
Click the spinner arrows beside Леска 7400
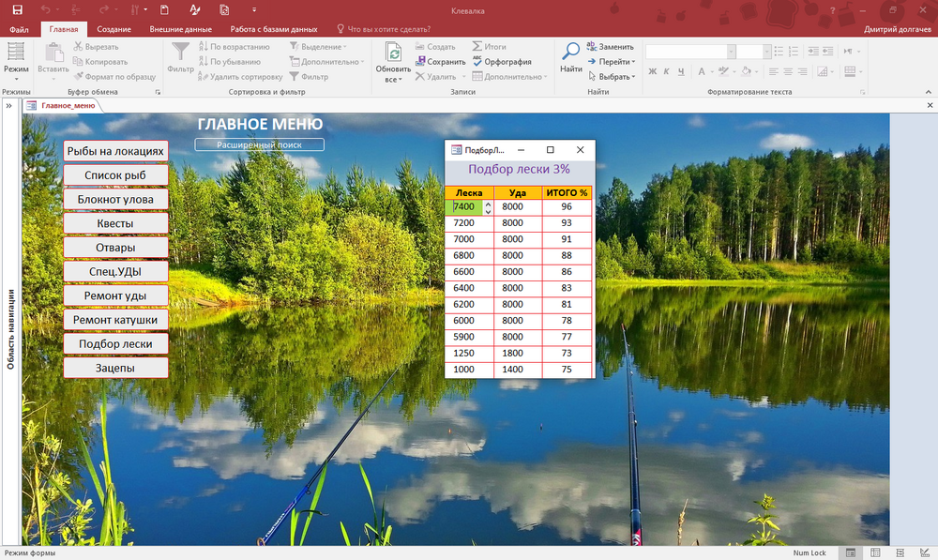(488, 207)
